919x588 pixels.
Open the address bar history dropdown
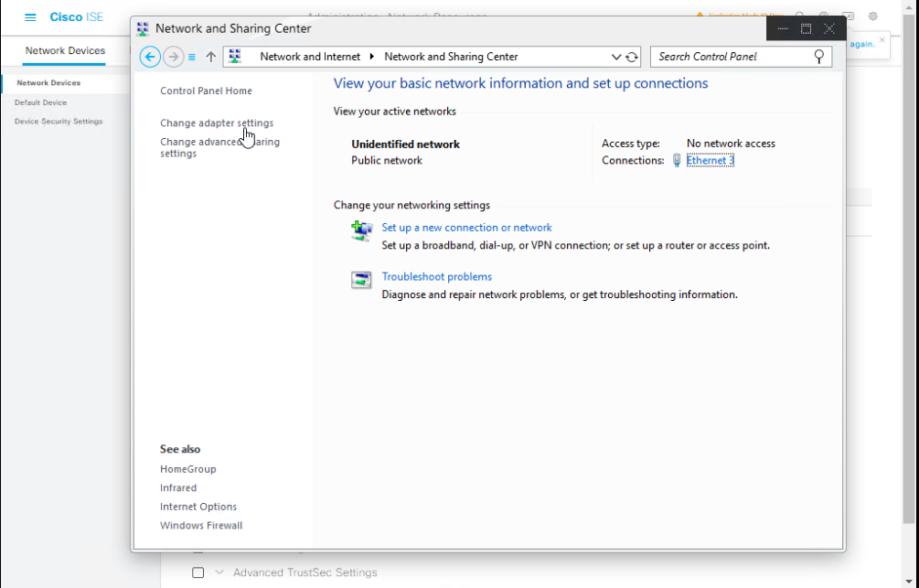[x=616, y=57]
